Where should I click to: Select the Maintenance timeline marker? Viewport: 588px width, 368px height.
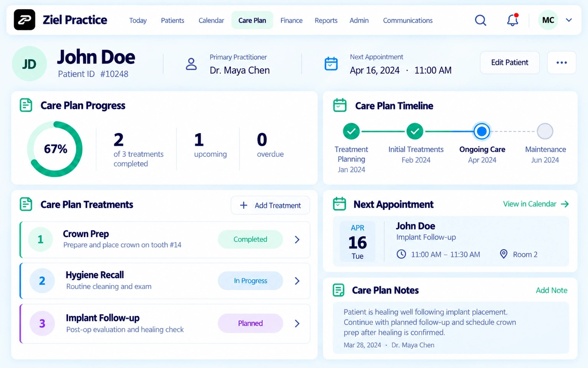click(x=545, y=131)
